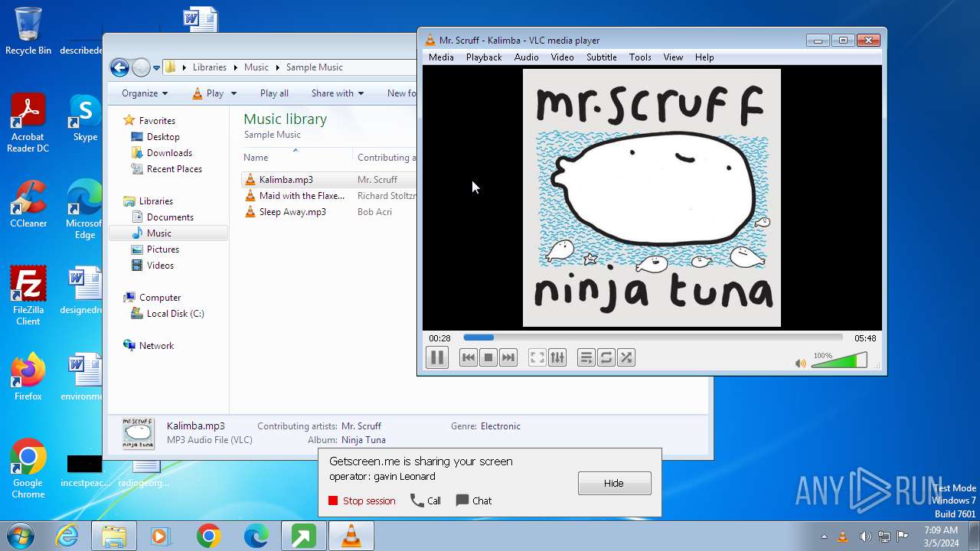Launch Internet Explorer from taskbar
The height and width of the screenshot is (551, 980).
[x=67, y=536]
